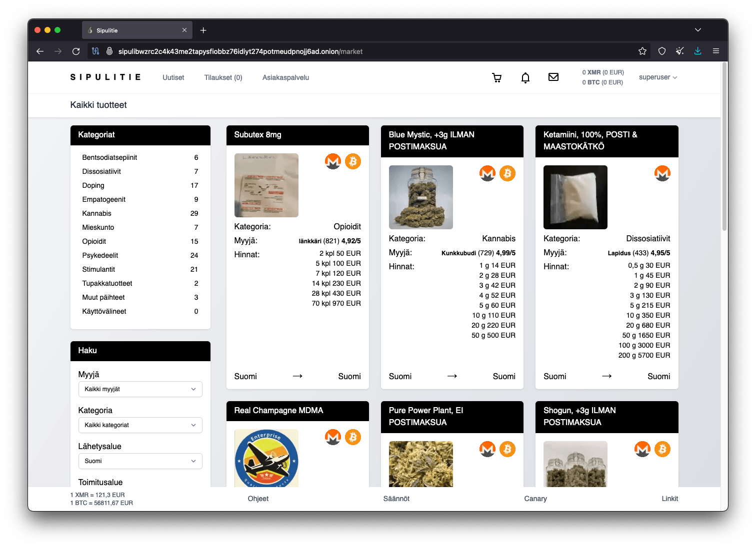Click the Monero icon on Shogun listing
Image resolution: width=756 pixels, height=548 pixels.
tap(643, 449)
